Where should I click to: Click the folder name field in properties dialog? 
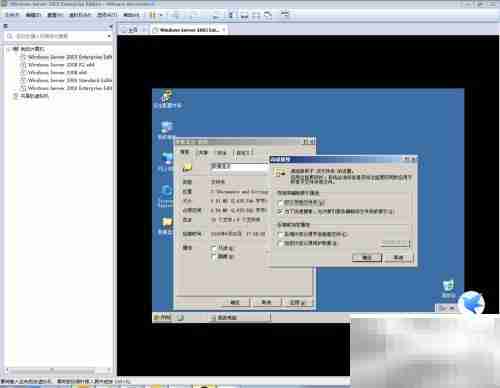point(239,166)
